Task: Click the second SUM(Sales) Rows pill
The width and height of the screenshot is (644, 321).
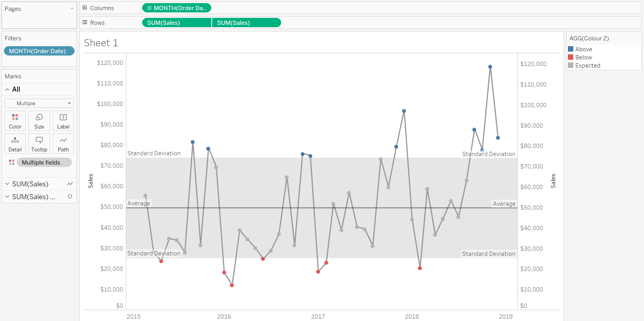Action: [246, 23]
